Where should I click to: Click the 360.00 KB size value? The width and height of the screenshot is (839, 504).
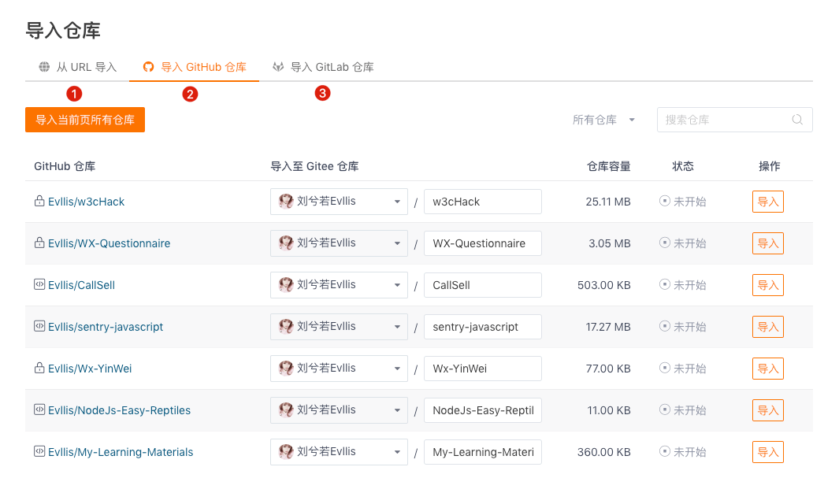[604, 452]
